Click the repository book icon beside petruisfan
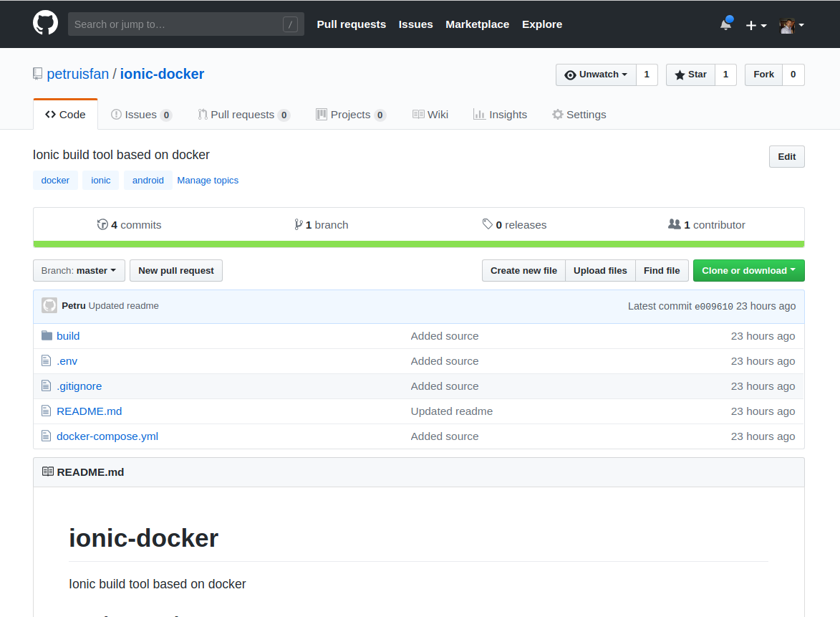 pyautogui.click(x=37, y=74)
